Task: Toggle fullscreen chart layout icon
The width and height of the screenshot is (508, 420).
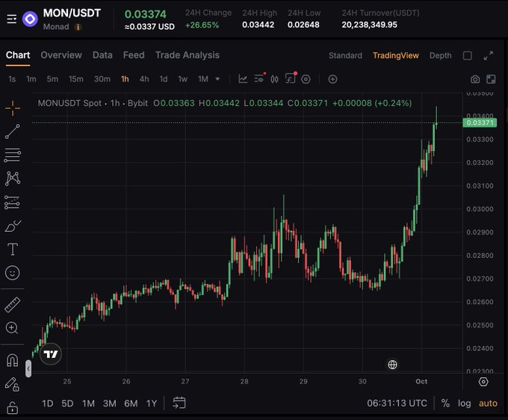Action: pyautogui.click(x=491, y=79)
